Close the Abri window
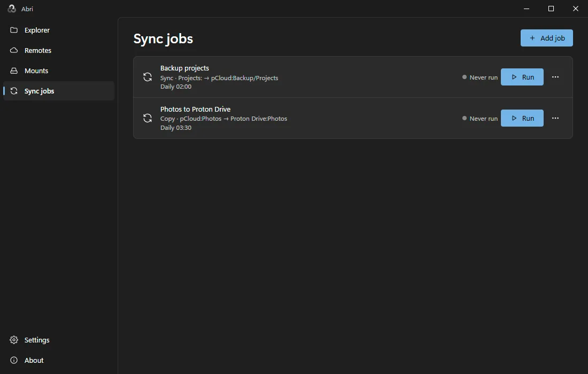 576,9
